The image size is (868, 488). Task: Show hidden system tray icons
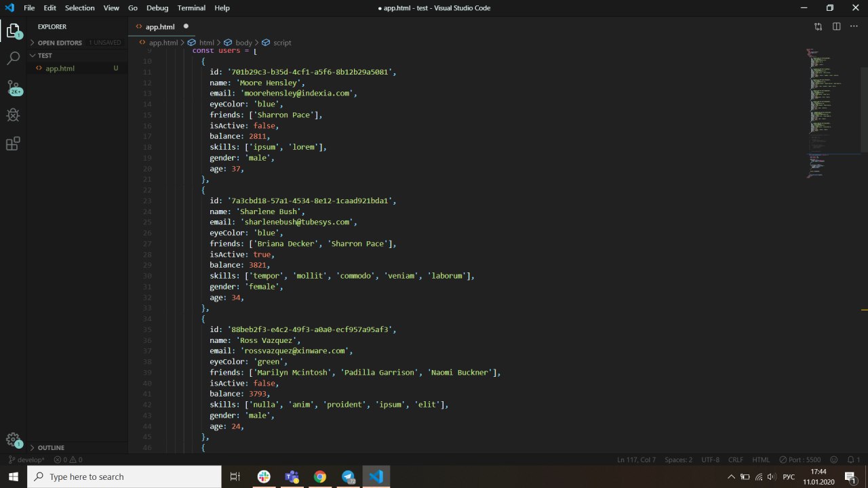point(731,476)
